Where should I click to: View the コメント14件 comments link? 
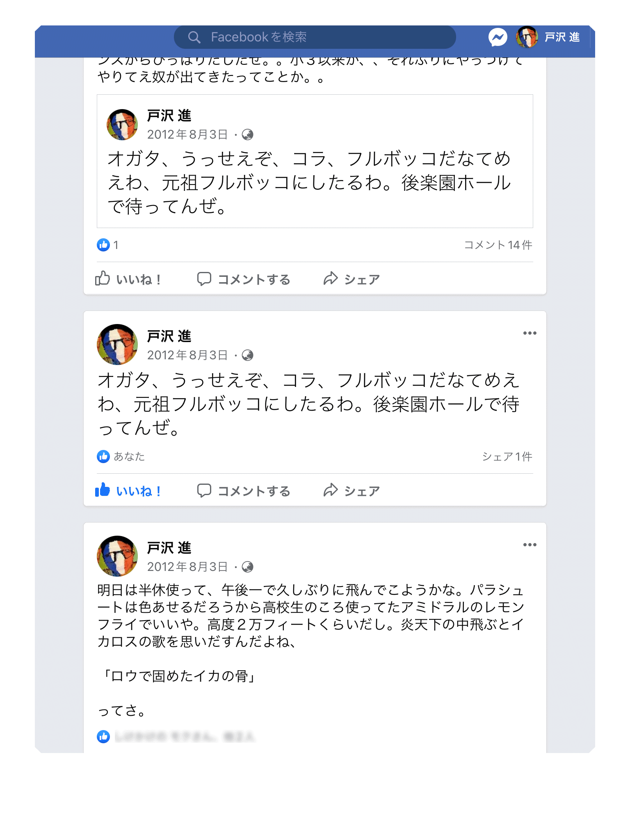click(x=498, y=245)
